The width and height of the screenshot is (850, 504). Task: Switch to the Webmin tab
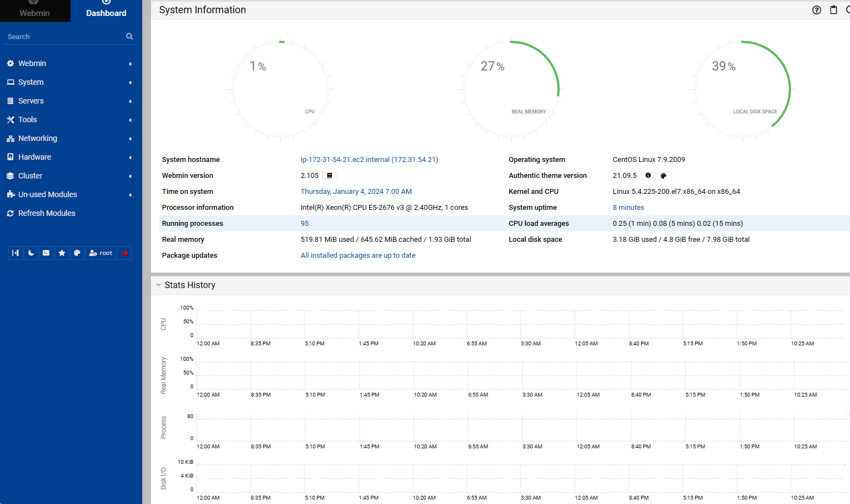[35, 11]
